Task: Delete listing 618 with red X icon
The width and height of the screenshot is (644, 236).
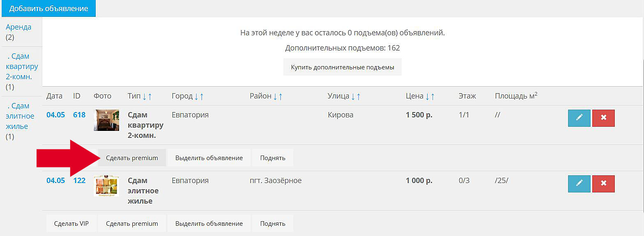Action: pos(603,118)
